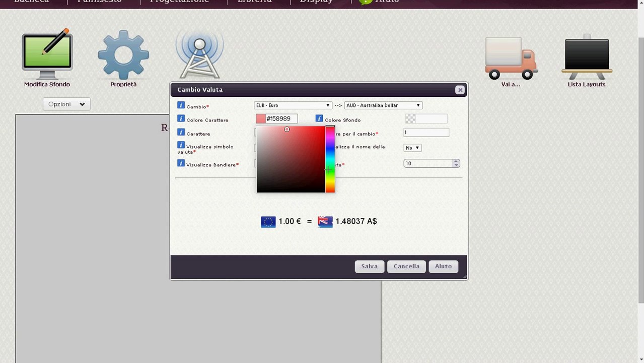This screenshot has height=363, width=644.
Task: Click the broadcast antenna tower icon
Action: pyautogui.click(x=200, y=54)
